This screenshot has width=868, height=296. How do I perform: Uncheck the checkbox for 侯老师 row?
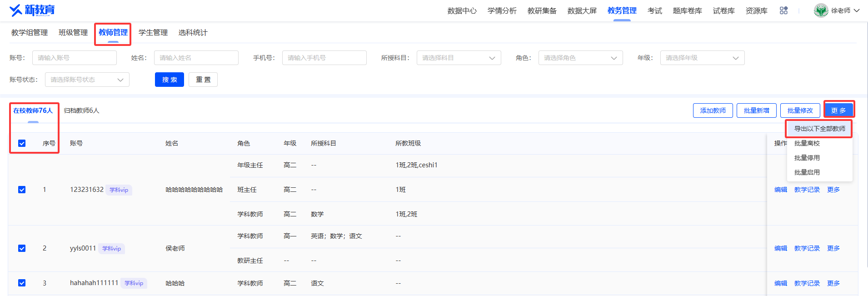pos(22,248)
